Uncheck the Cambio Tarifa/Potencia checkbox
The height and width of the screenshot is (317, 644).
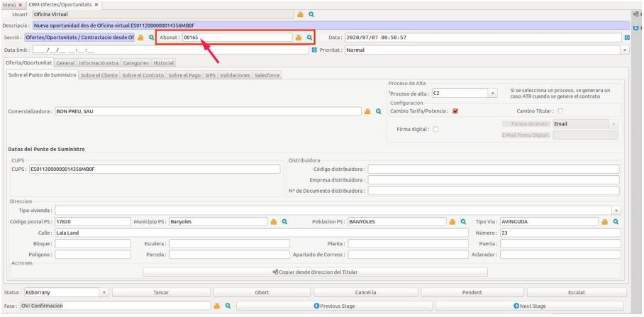point(456,111)
